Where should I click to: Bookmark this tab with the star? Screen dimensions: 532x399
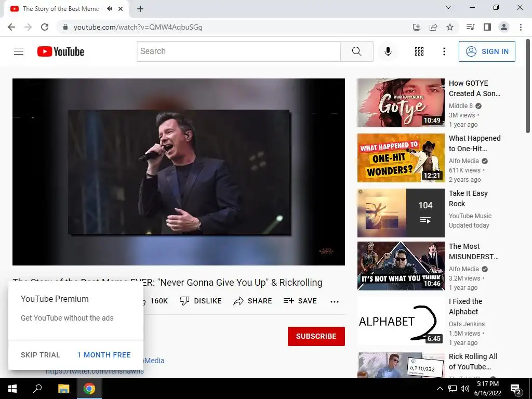click(x=450, y=27)
